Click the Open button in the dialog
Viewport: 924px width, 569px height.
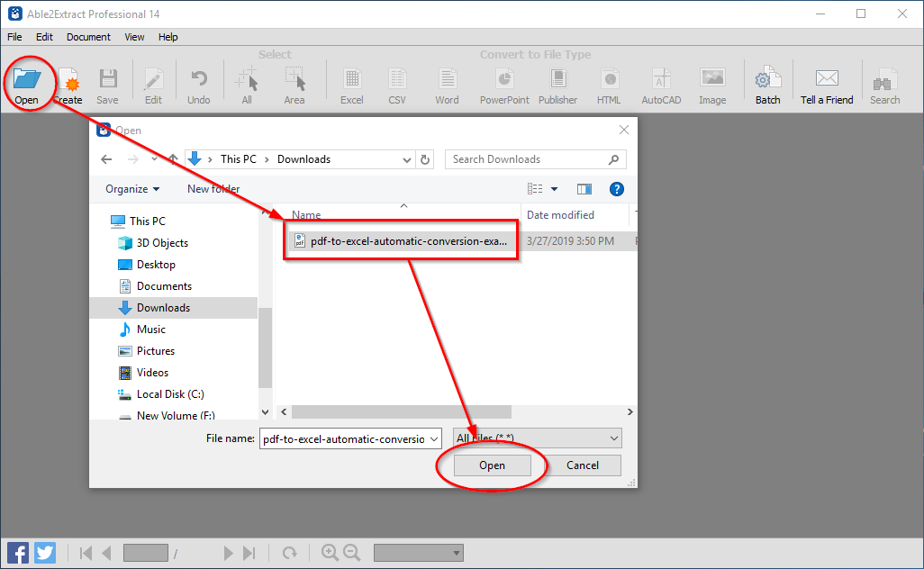[x=492, y=465]
